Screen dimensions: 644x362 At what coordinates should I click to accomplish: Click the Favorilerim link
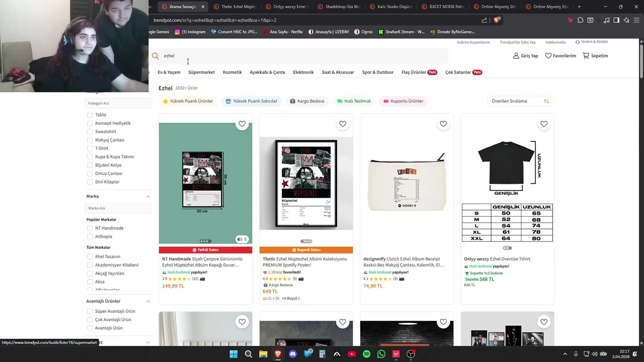560,56
